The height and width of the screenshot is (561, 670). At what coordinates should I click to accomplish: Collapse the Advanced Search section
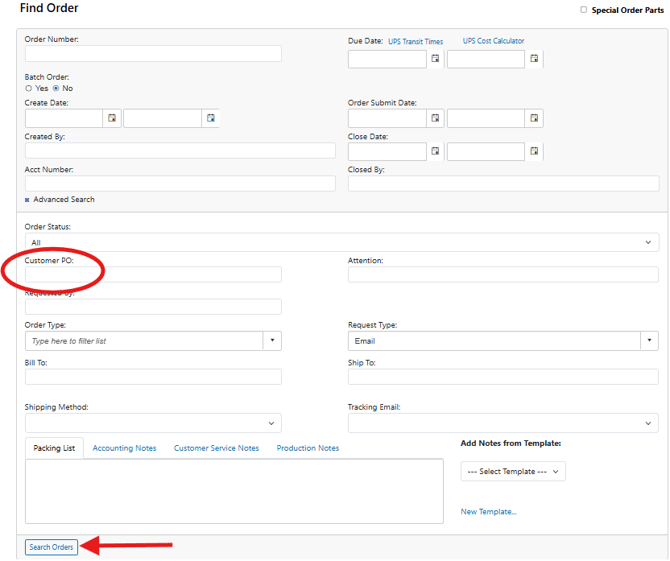[x=28, y=200]
